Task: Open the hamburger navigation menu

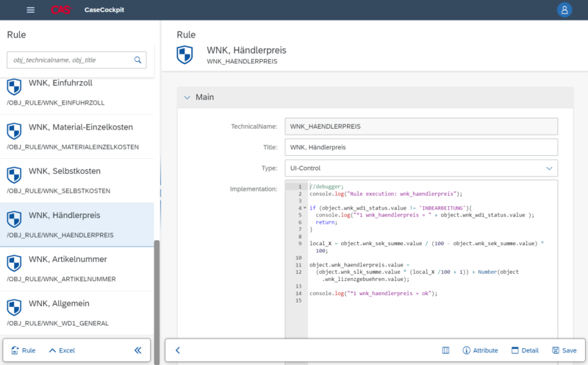Action: [31, 10]
